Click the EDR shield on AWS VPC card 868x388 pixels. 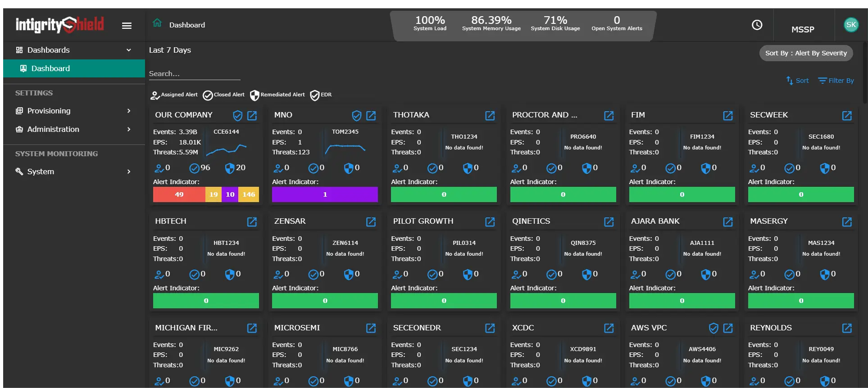(x=713, y=328)
